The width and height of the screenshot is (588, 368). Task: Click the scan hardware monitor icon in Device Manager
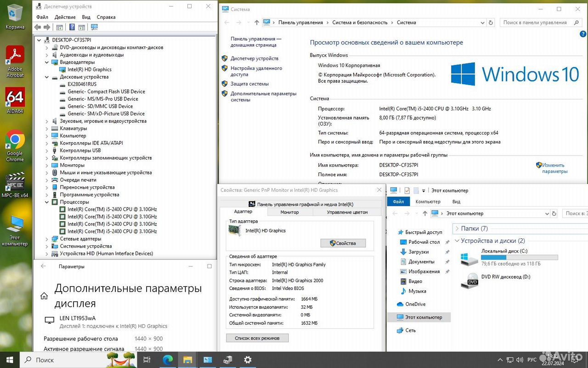coord(94,27)
